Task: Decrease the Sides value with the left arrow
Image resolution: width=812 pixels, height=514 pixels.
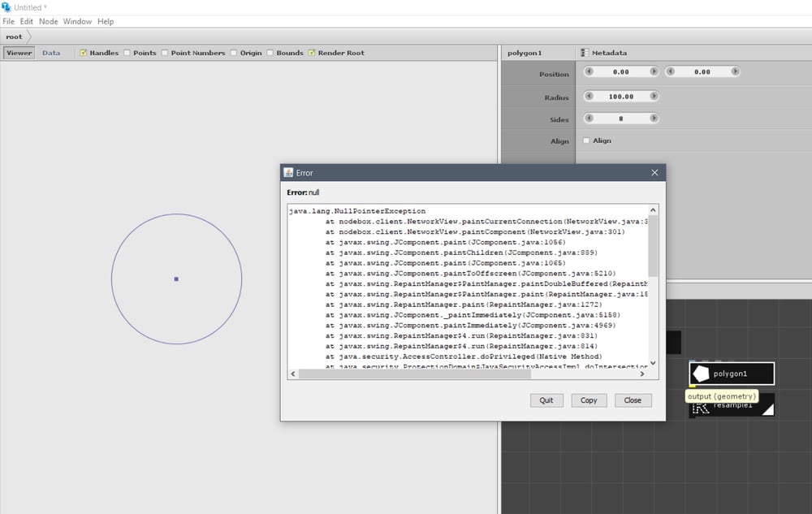Action: pos(589,118)
